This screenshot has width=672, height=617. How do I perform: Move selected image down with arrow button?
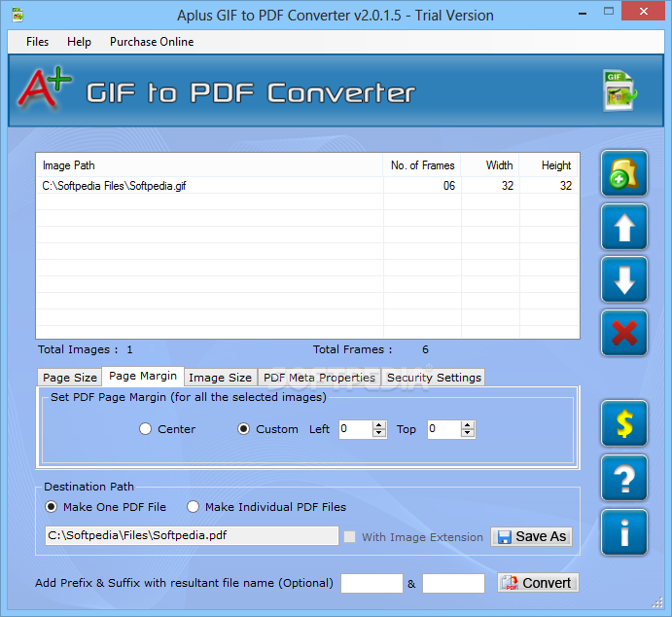click(624, 279)
